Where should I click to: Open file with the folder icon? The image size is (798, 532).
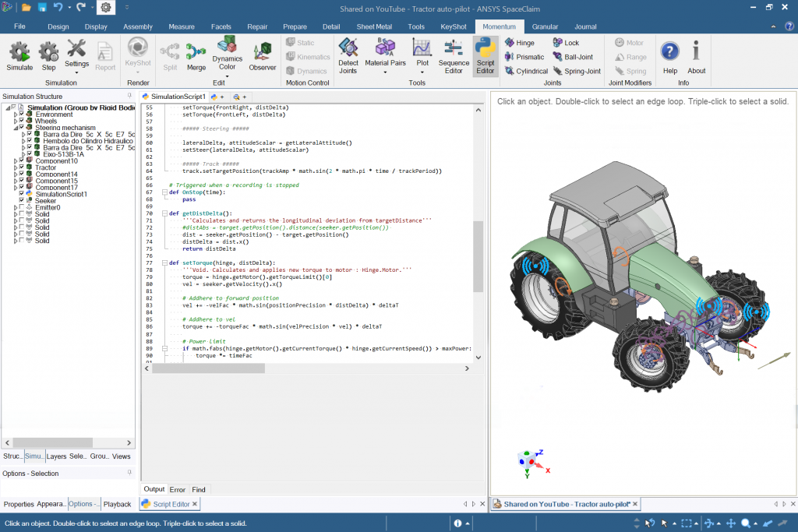coord(26,8)
